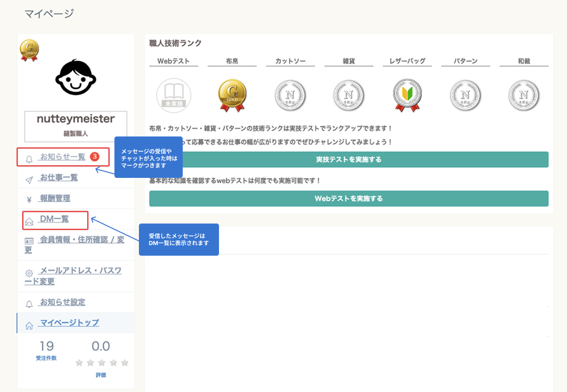Image resolution: width=567 pixels, height=392 pixels.
Task: Click the Webテスト 未実施 book badge
Action: click(x=174, y=96)
